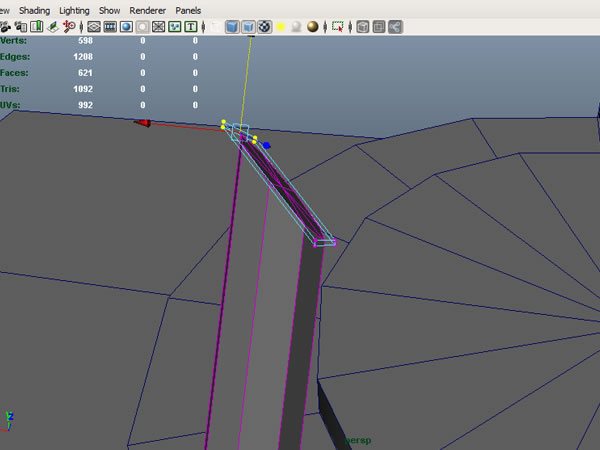Click the blue Z-axis manipulator handle
Image resolution: width=600 pixels, height=450 pixels.
point(266,145)
